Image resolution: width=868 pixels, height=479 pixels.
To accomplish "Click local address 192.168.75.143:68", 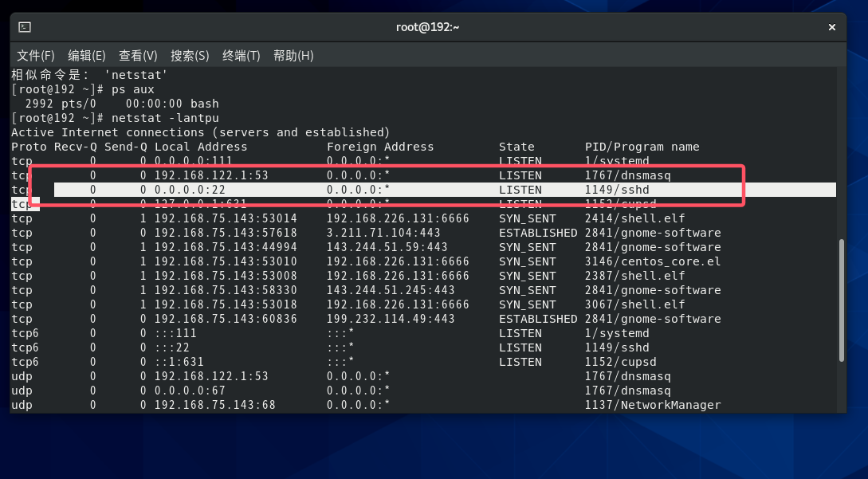I will [214, 406].
